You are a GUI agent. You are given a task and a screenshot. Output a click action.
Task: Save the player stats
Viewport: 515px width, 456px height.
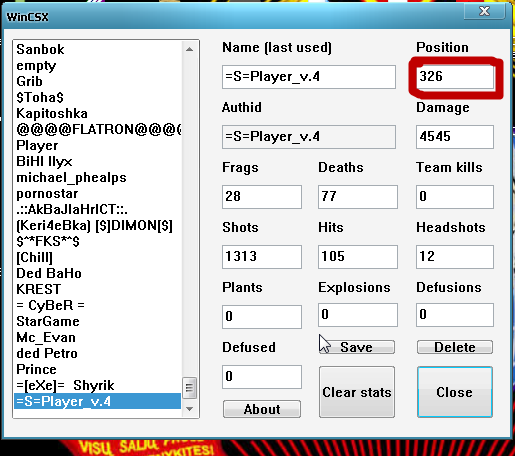click(x=357, y=347)
